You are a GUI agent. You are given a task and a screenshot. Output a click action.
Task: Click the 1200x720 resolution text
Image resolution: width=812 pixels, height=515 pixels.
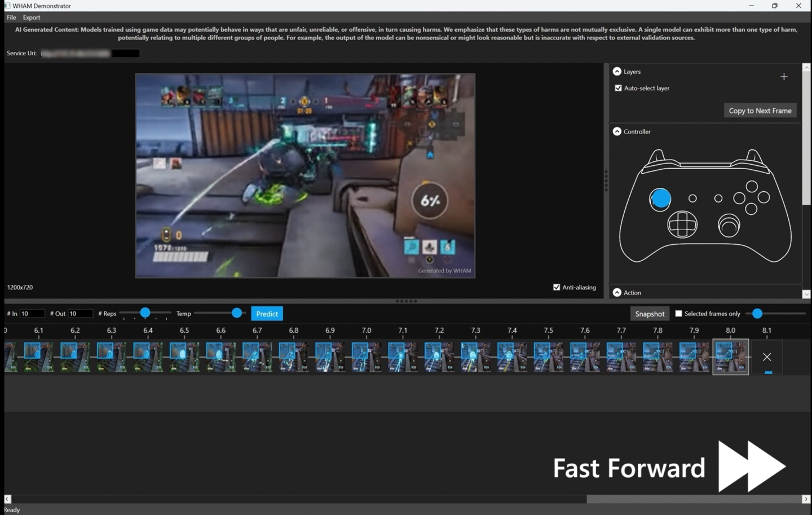coord(20,288)
